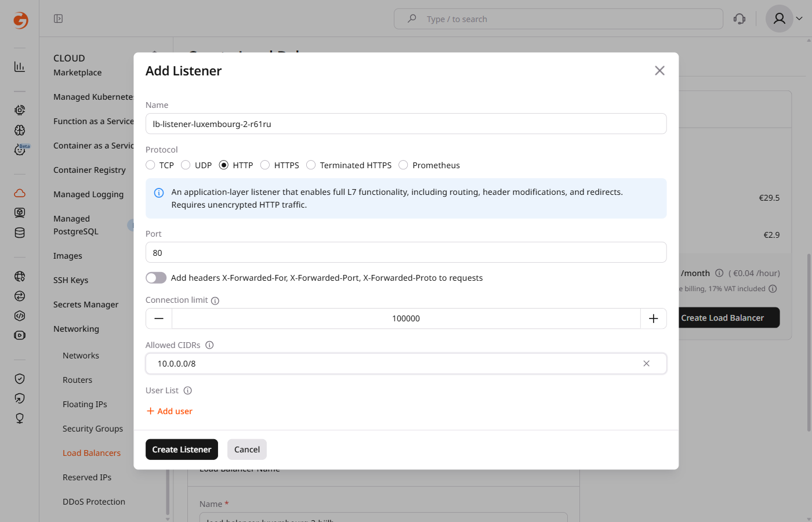Open Marketplace in the Cloud menu
812x522 pixels.
pos(78,72)
